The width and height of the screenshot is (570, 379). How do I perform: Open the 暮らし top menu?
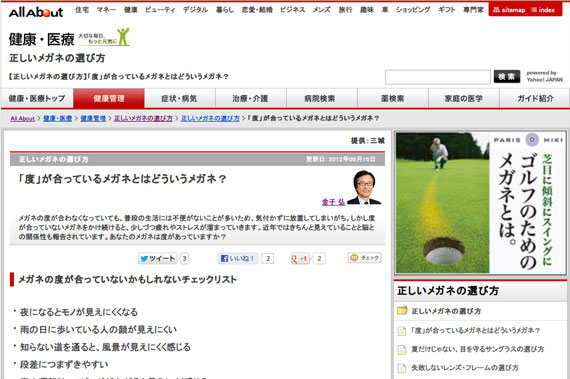(x=225, y=10)
